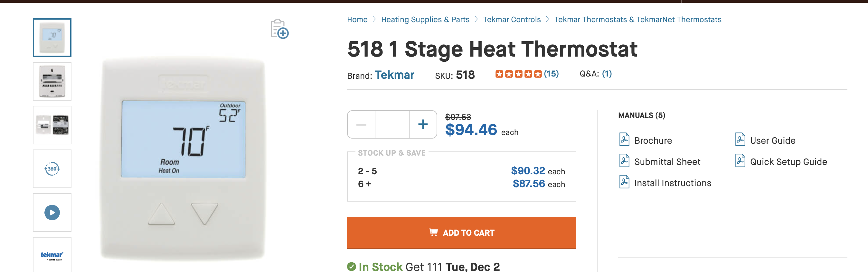Open the Quick Setup Guide PDF icon

740,161
